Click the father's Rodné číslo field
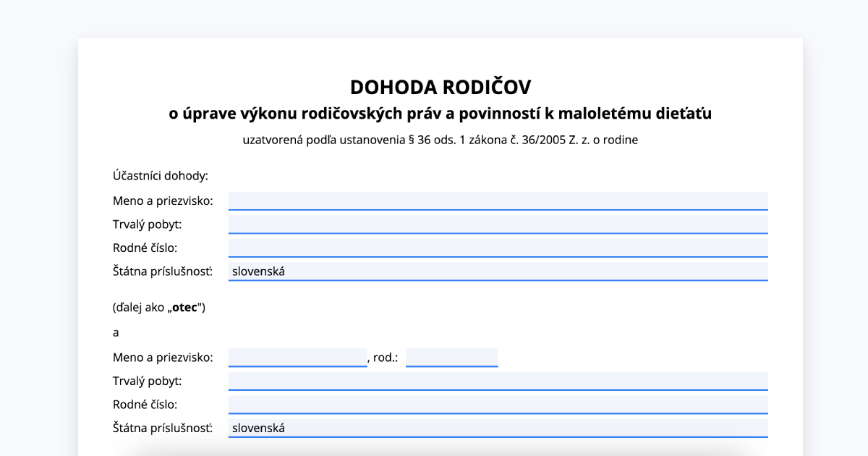 [x=498, y=247]
